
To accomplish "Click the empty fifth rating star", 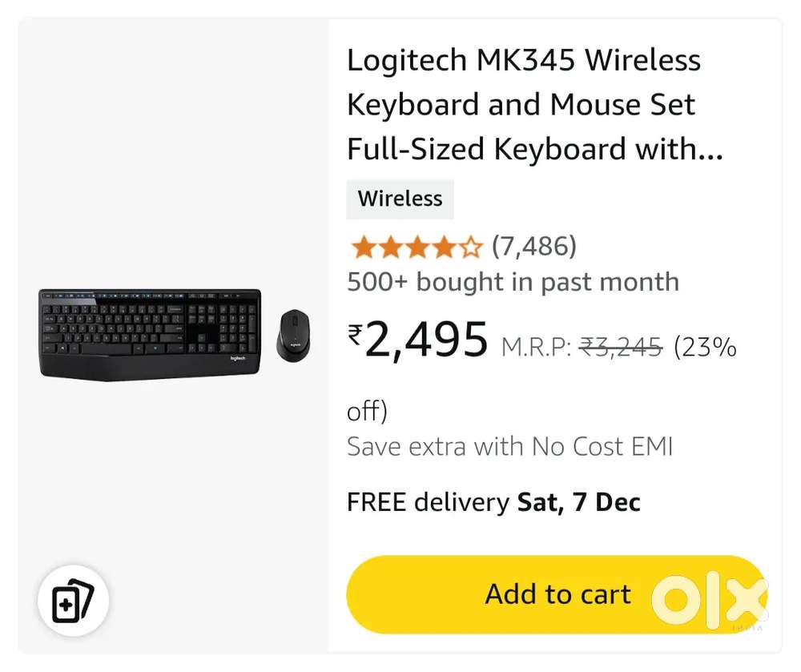I will [x=470, y=247].
